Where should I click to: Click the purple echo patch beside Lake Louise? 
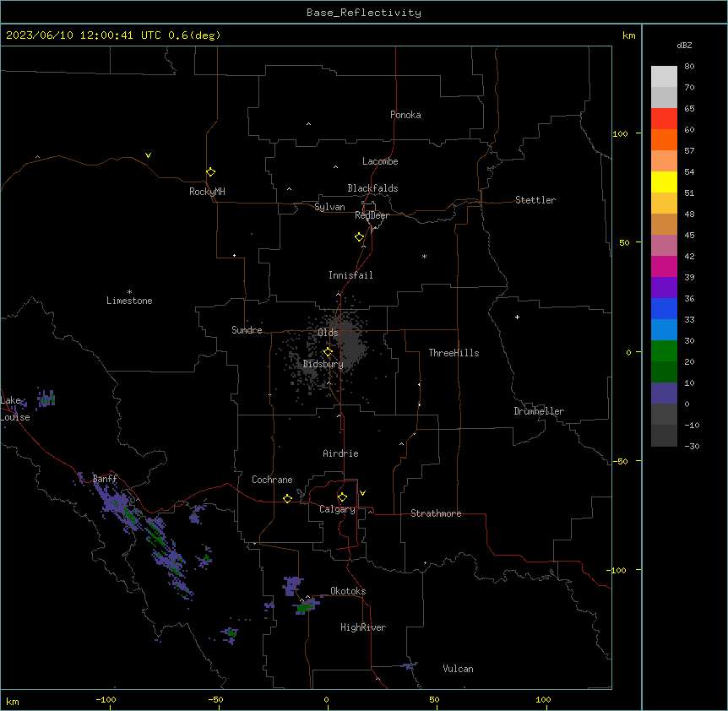[46, 399]
